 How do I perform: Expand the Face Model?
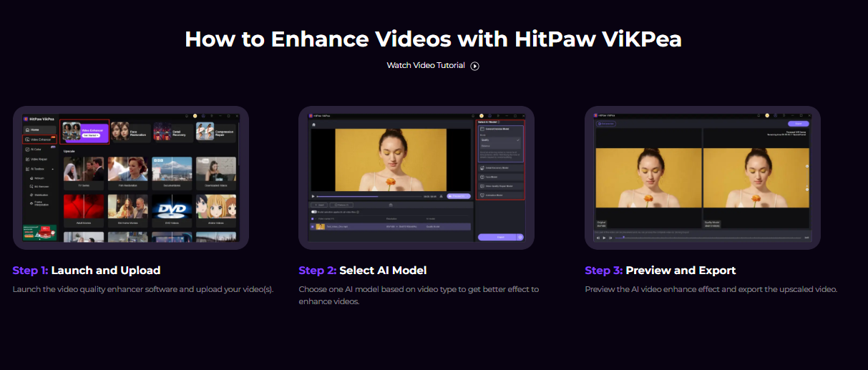(500, 177)
